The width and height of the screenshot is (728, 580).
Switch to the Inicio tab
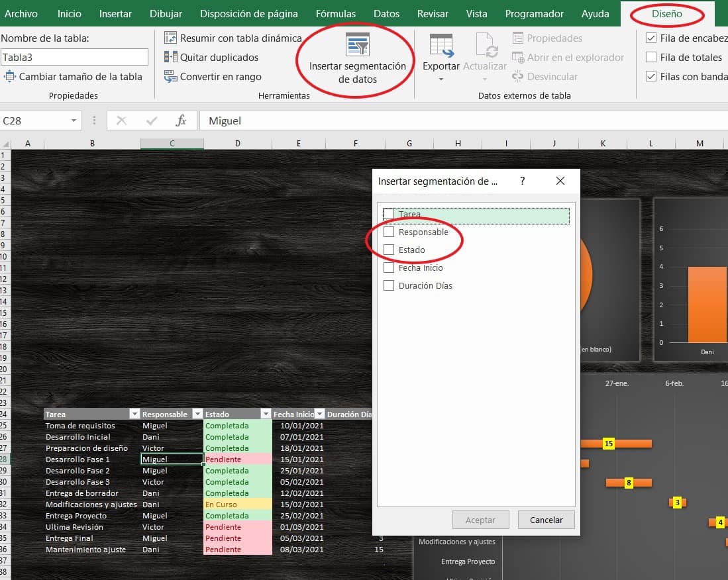click(x=69, y=13)
